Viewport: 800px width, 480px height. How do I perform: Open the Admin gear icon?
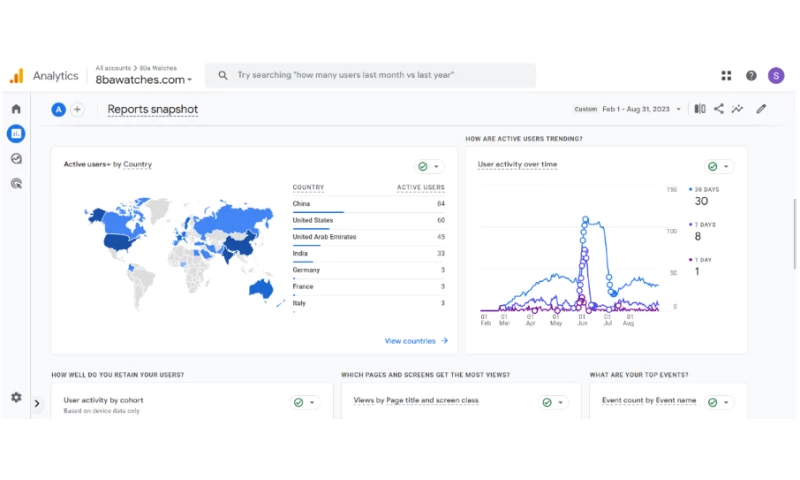click(x=16, y=397)
